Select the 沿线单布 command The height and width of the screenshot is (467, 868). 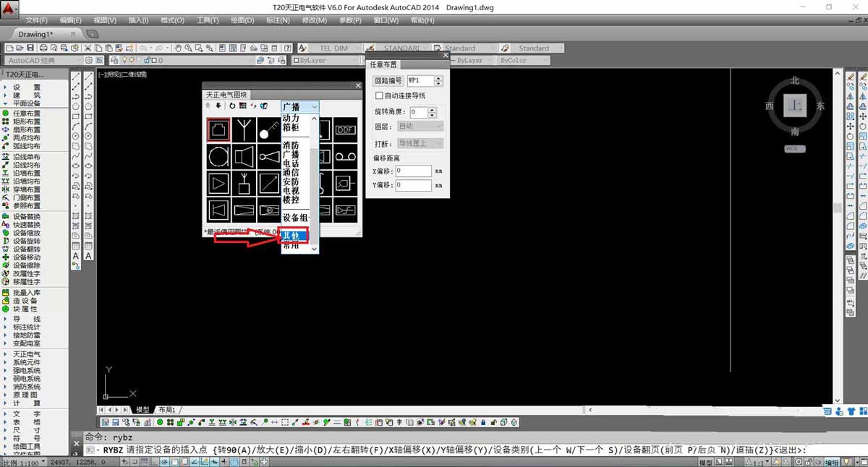pyautogui.click(x=26, y=157)
